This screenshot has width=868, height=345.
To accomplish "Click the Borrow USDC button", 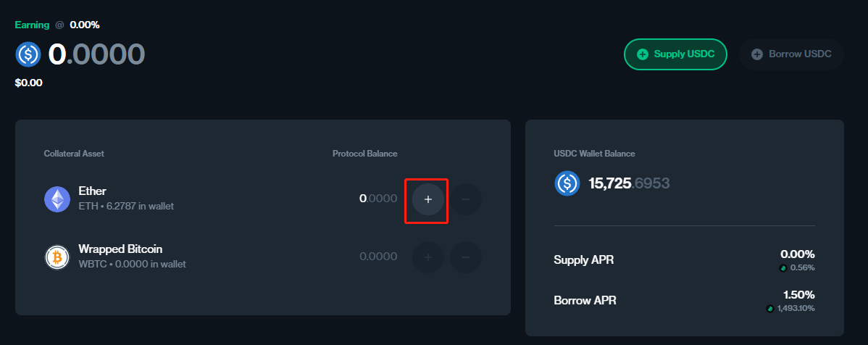I will pyautogui.click(x=791, y=54).
